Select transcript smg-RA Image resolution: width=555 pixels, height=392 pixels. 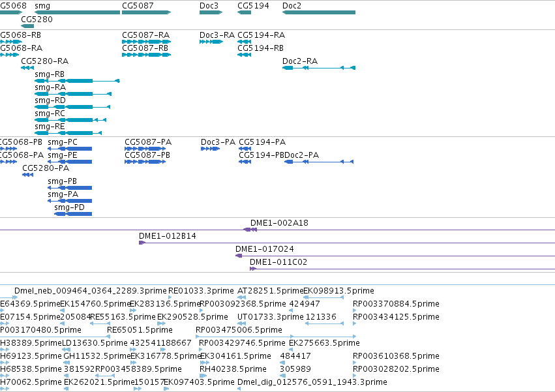point(73,94)
